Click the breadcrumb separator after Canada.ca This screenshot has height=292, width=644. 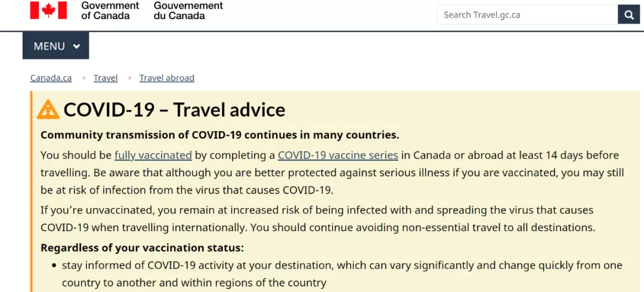point(84,77)
